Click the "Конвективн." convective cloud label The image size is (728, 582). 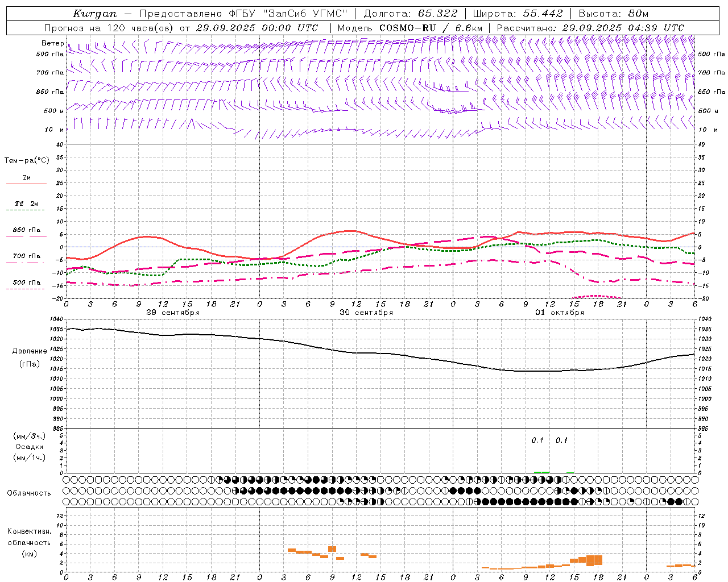30,531
